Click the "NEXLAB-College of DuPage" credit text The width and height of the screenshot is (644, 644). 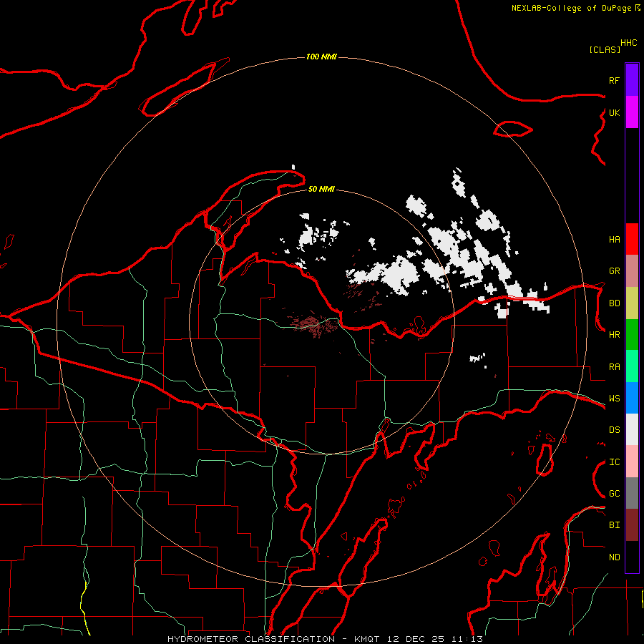tap(572, 8)
